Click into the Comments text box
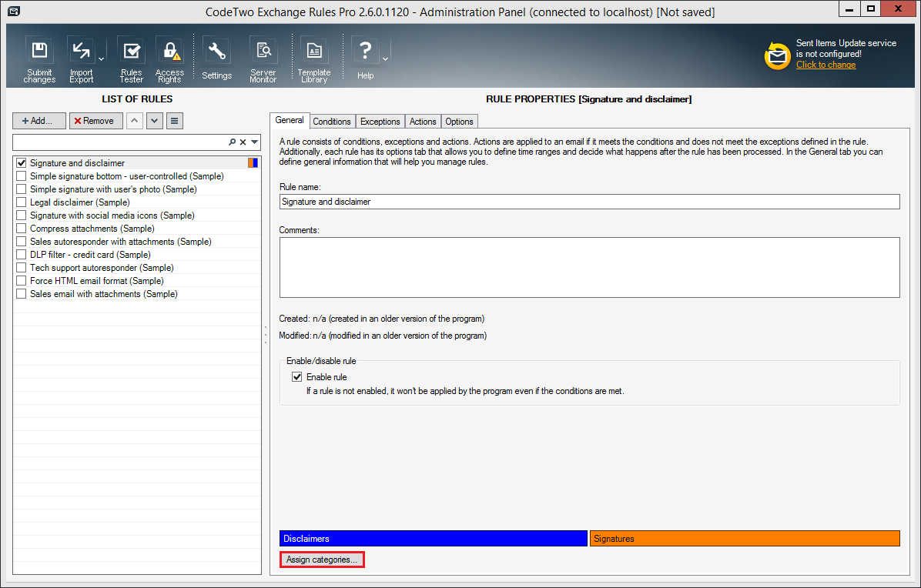Screen dimensions: 921x588 coord(590,267)
